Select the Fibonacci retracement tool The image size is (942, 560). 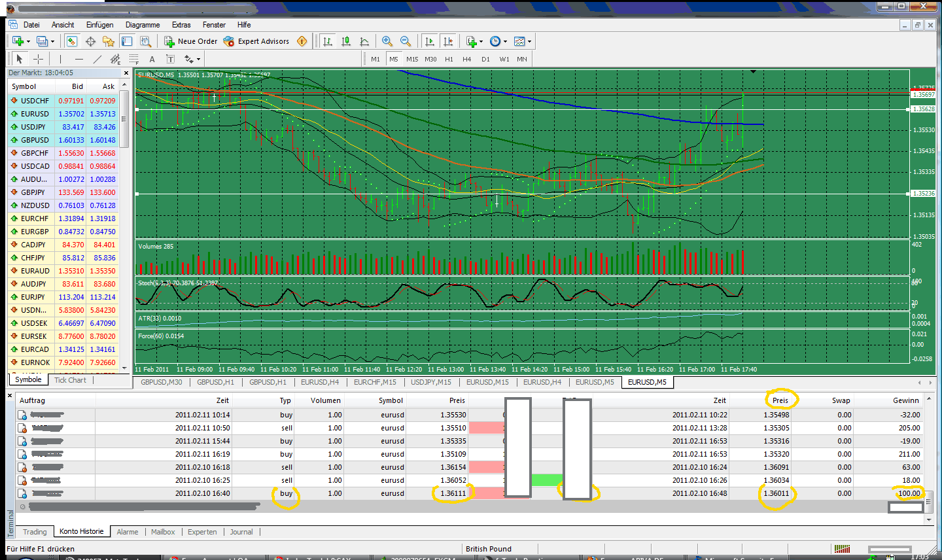[x=134, y=59]
